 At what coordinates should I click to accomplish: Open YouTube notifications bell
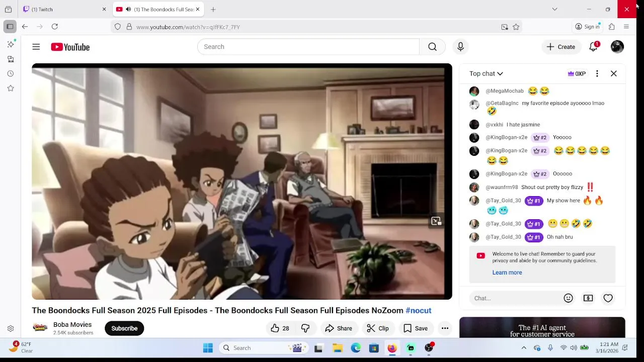pyautogui.click(x=593, y=47)
